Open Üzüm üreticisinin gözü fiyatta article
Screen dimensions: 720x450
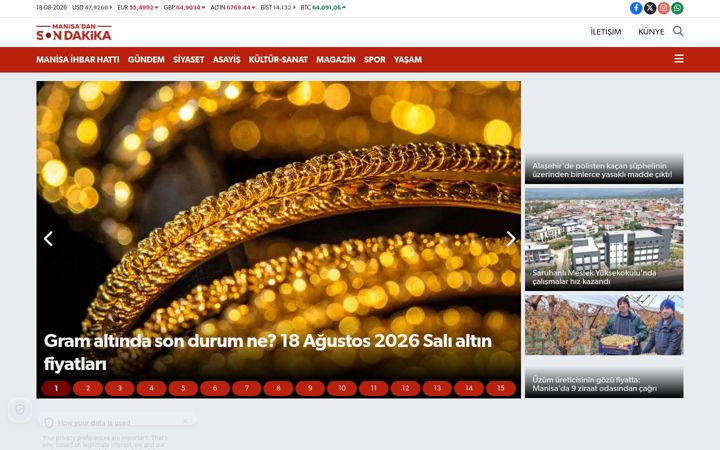click(x=594, y=384)
